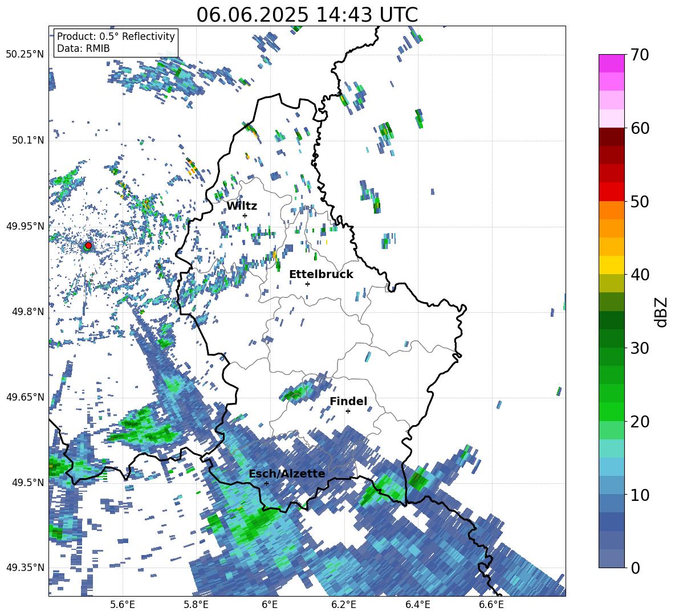Click the Ettelbruck city label

click(321, 275)
